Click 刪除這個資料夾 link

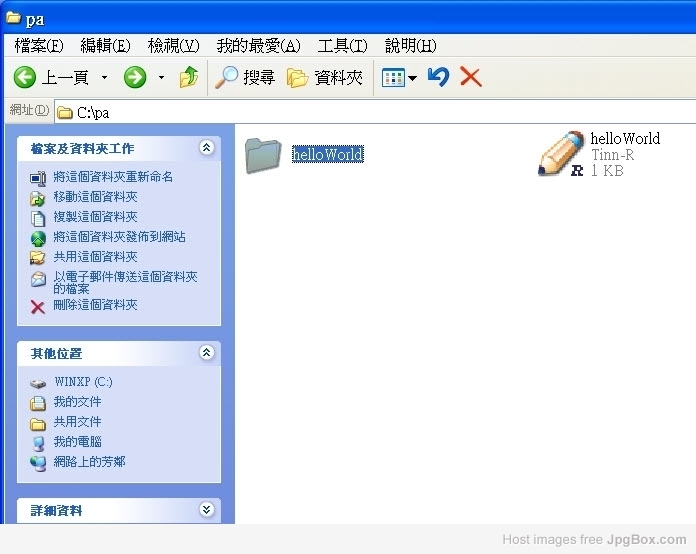[95, 305]
